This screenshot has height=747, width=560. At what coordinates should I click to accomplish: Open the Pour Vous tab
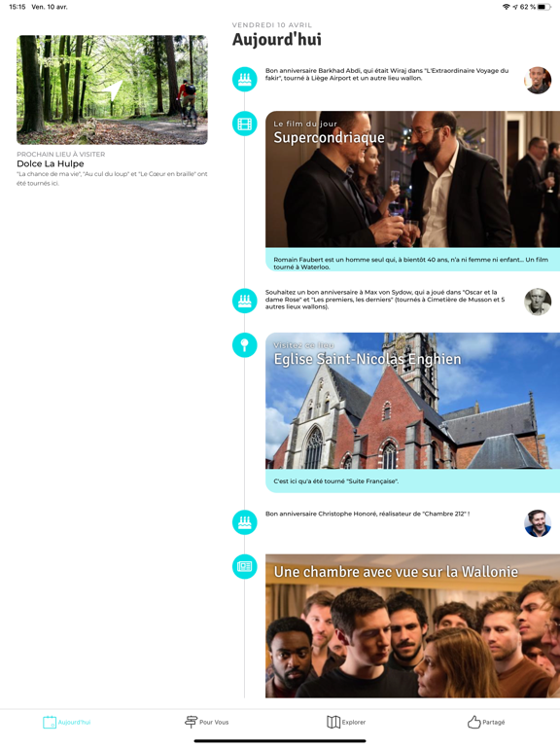click(207, 723)
